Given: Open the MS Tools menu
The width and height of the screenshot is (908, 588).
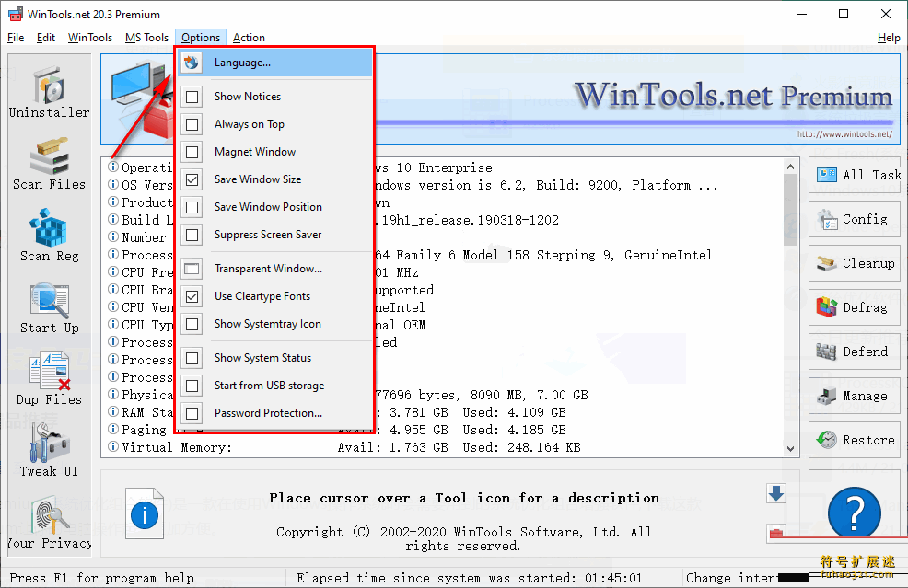Looking at the screenshot, I should pos(146,38).
